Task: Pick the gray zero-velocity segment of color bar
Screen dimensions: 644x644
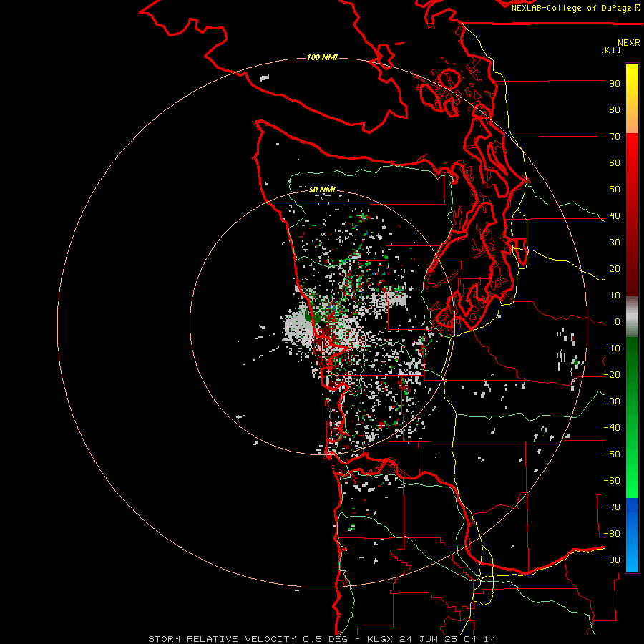Action: point(632,317)
